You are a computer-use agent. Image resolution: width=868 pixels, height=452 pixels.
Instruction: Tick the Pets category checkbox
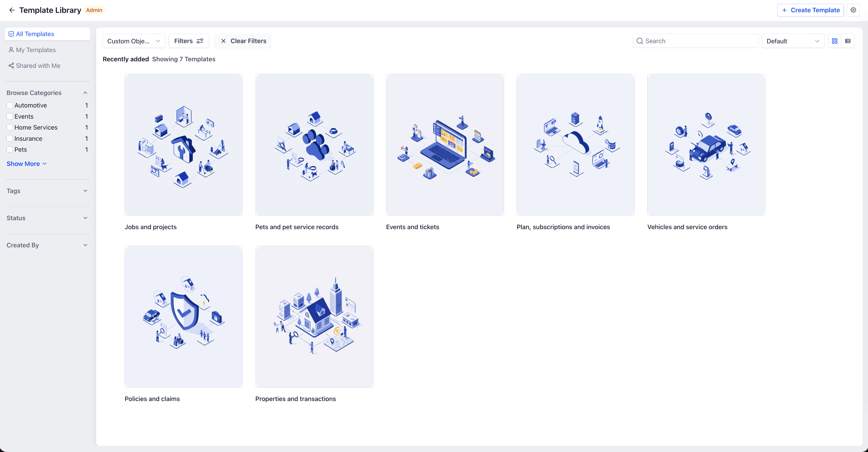(10, 150)
